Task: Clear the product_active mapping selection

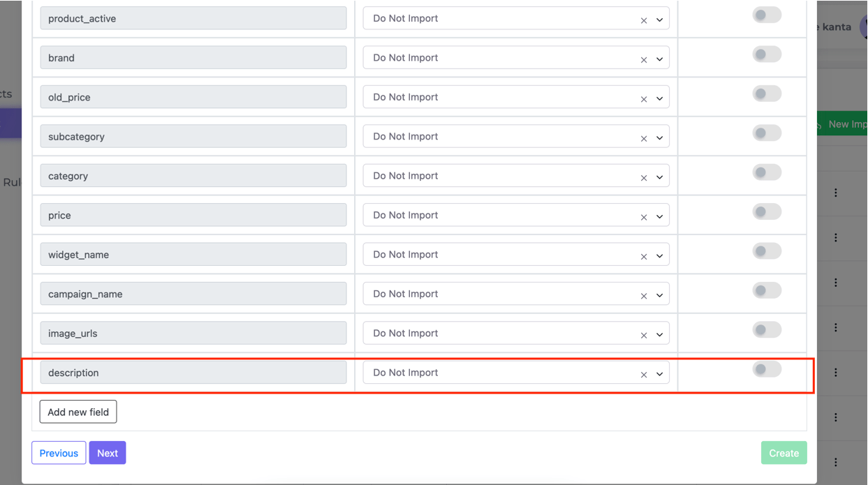Action: (x=644, y=20)
